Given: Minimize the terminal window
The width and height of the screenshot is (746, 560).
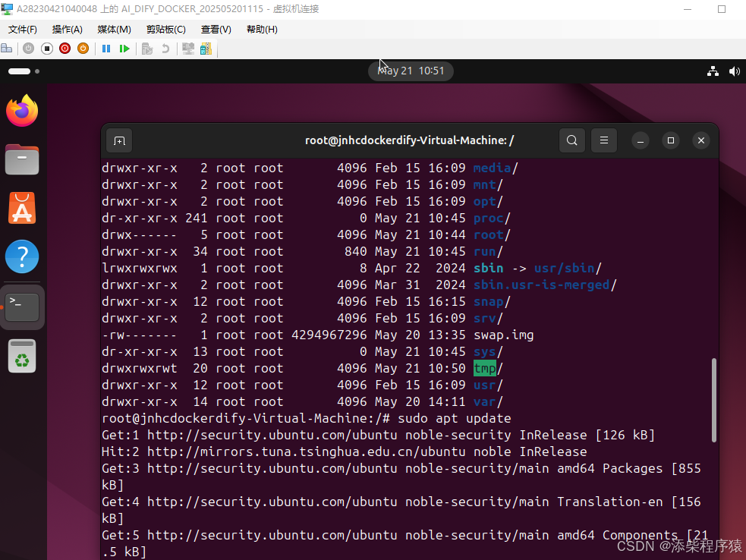Looking at the screenshot, I should (641, 141).
